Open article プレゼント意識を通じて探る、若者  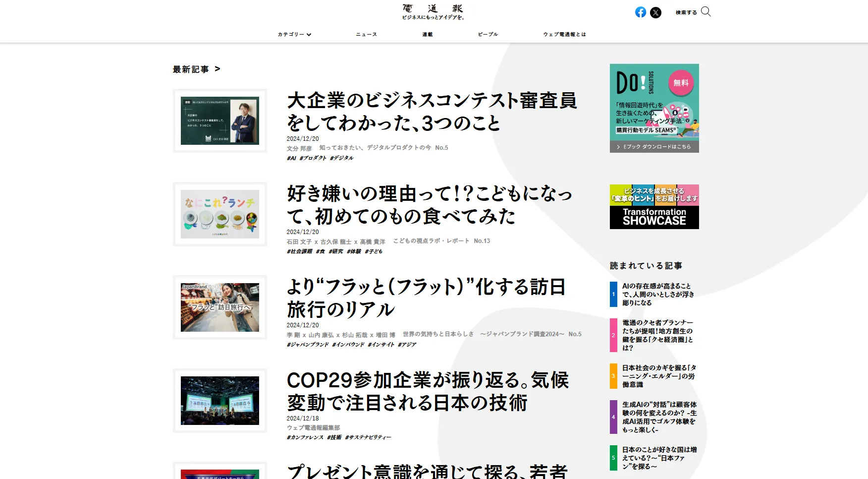(427, 471)
